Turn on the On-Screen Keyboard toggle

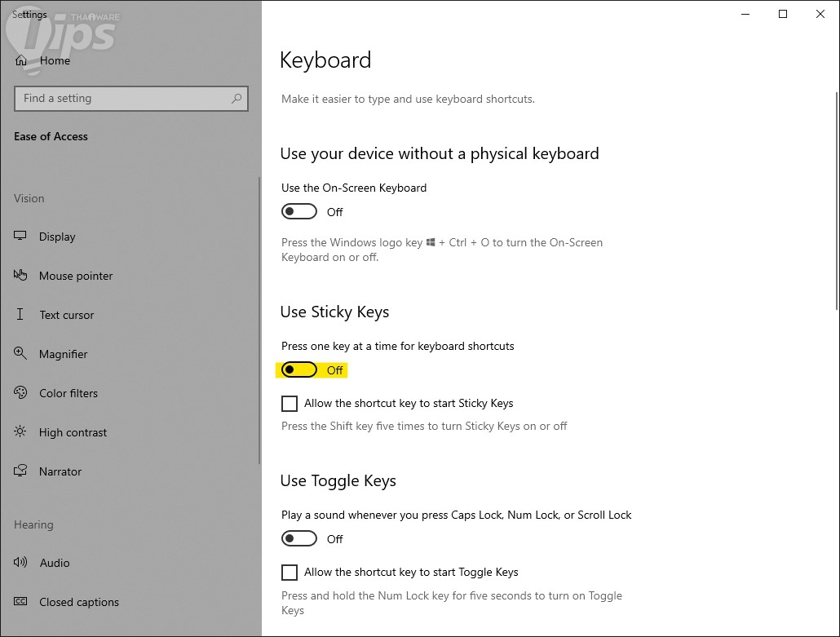[298, 212]
